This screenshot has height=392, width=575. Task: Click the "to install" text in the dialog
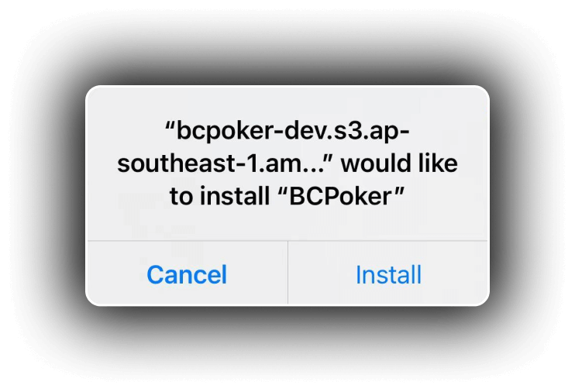(x=219, y=196)
